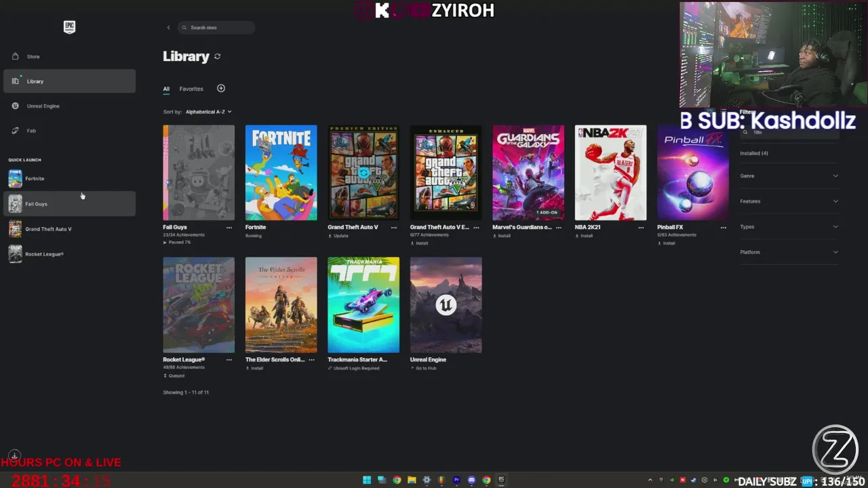Show hidden system tray icons chevron
The image size is (868, 488).
tap(650, 481)
